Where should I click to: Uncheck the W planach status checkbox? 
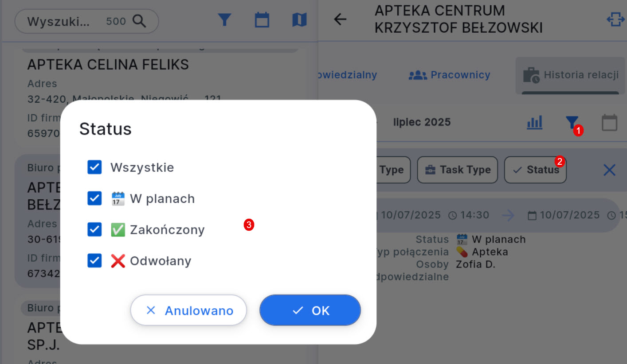pos(94,198)
